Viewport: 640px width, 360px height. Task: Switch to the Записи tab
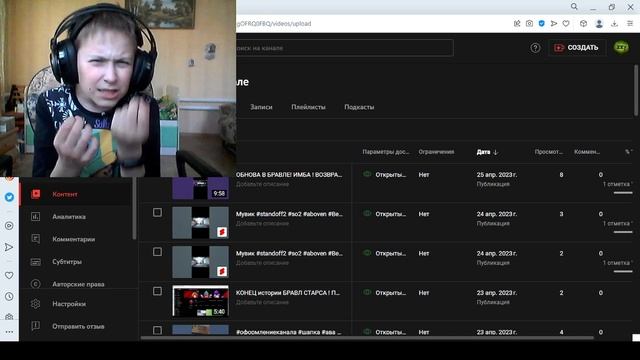click(261, 107)
